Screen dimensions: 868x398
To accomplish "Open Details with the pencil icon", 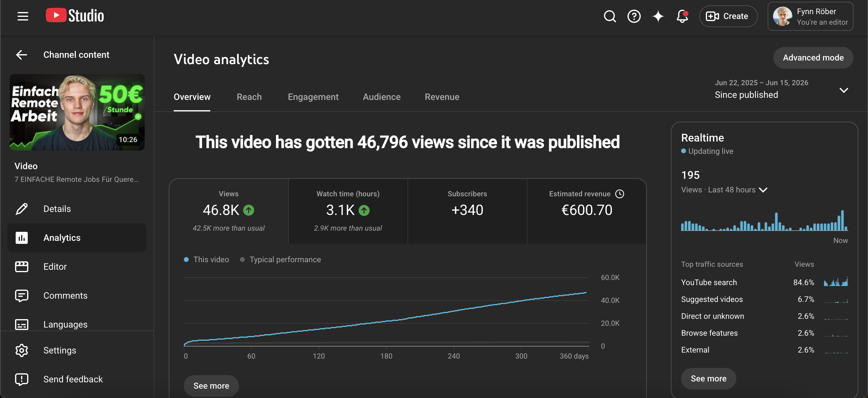I will pyautogui.click(x=22, y=209).
